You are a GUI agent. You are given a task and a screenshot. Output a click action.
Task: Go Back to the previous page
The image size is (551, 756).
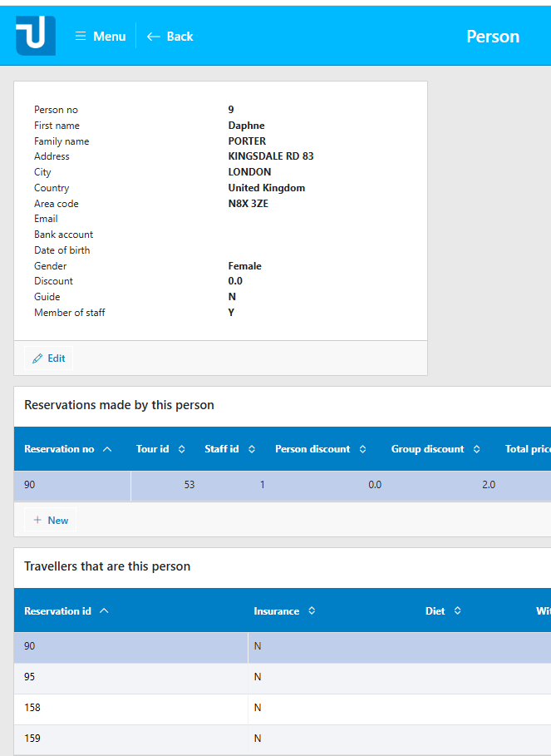point(170,36)
